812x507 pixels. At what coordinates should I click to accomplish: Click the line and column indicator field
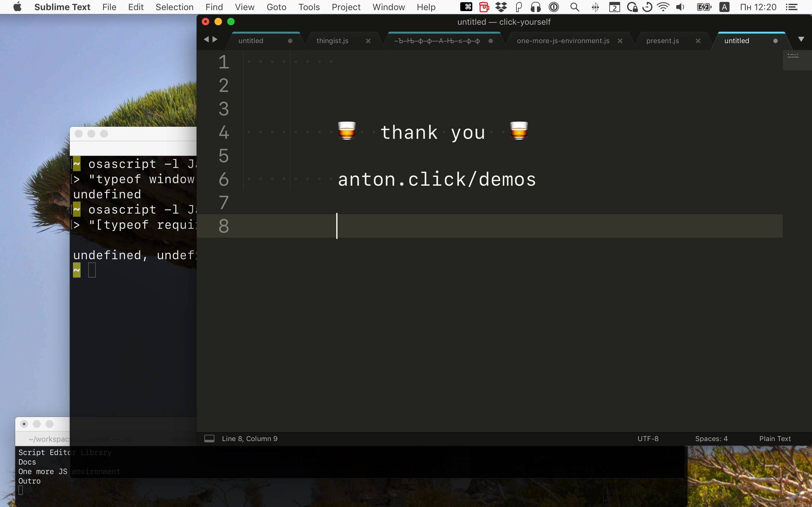coord(250,439)
